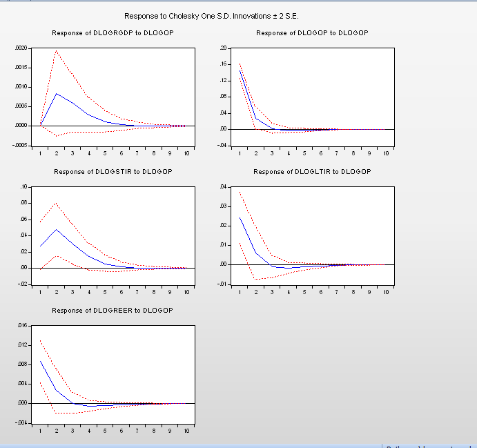The width and height of the screenshot is (477, 448).
Task: Click the main title 'Response to Cholesky One S.D. Innovations'
Action: pos(211,16)
